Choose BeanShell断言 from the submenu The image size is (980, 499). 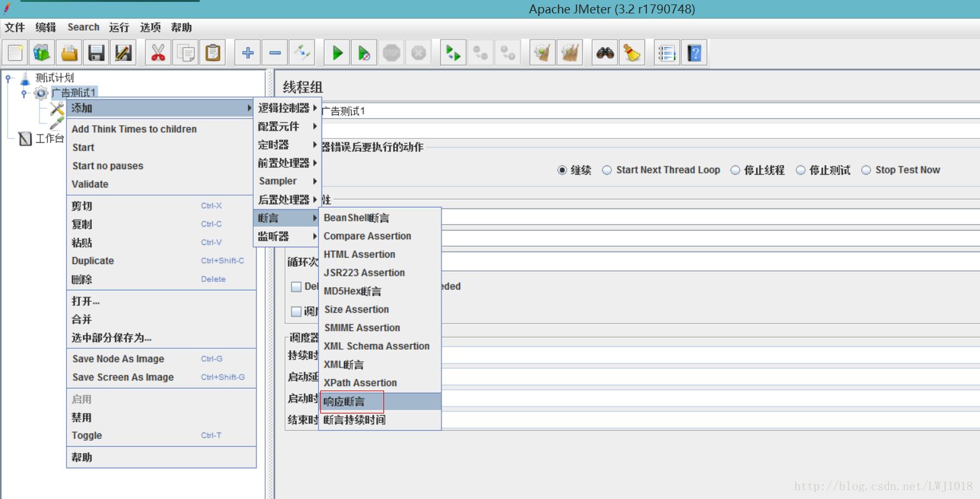tap(380, 218)
